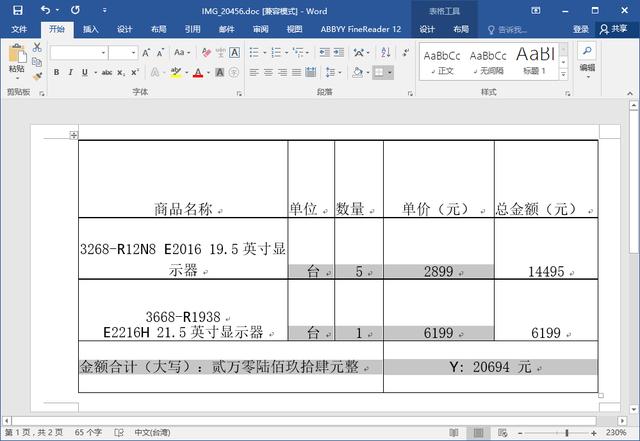The width and height of the screenshot is (640, 441).
Task: Click the Paste clipboard icon
Action: 16,55
